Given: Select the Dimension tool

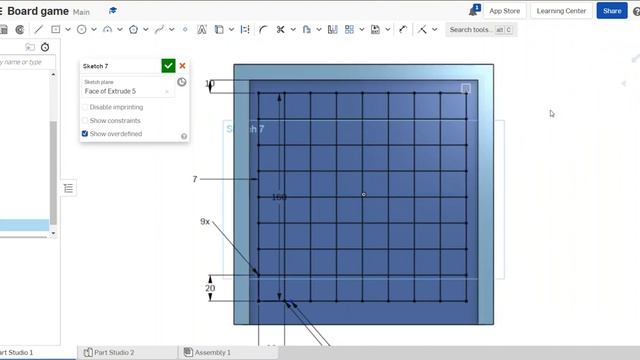Looking at the screenshot, I should point(403,29).
